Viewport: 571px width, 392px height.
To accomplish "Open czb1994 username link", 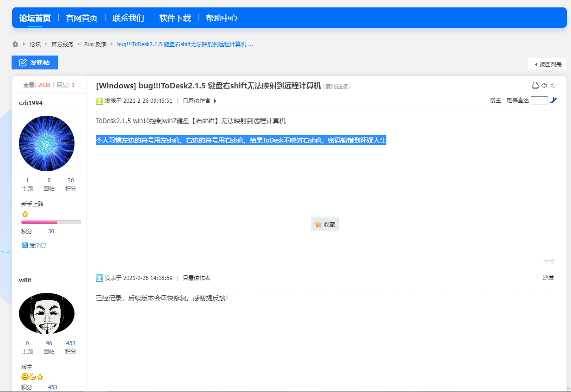I will pyautogui.click(x=31, y=103).
